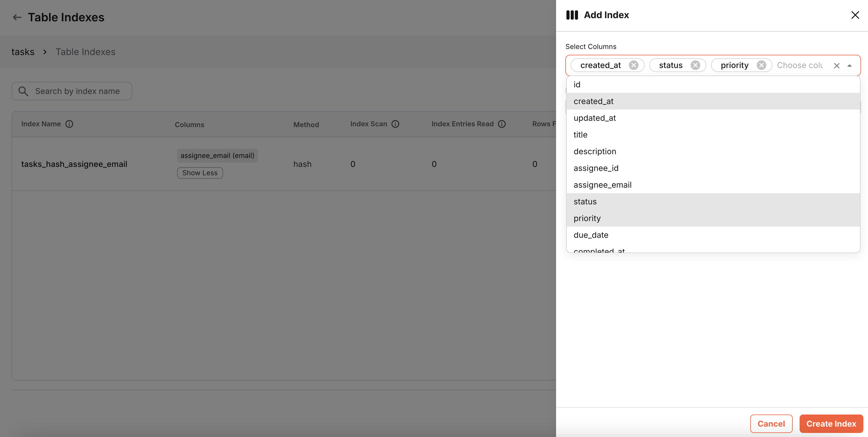This screenshot has width=868, height=437.
Task: Remove the created_at column chip
Action: (633, 65)
